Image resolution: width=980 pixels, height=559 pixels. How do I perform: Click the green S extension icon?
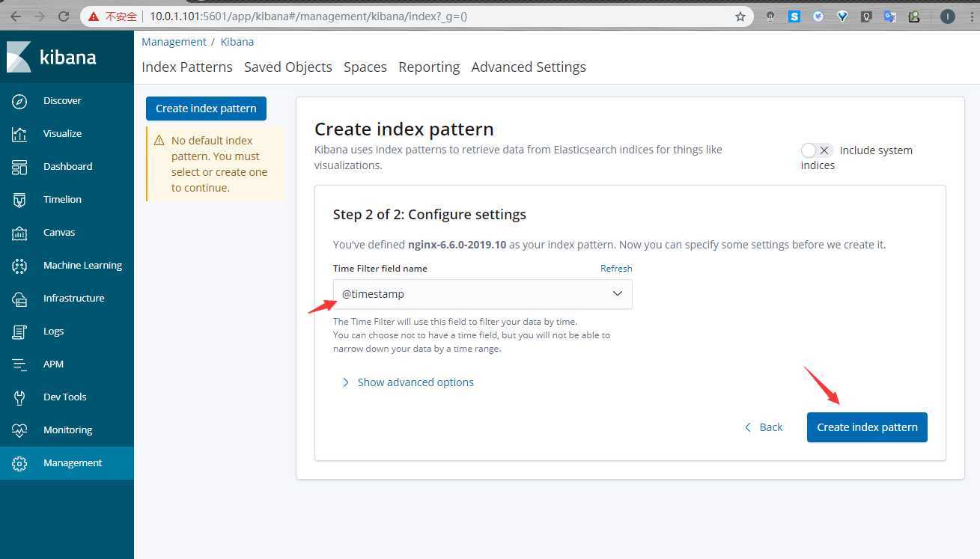tap(794, 16)
